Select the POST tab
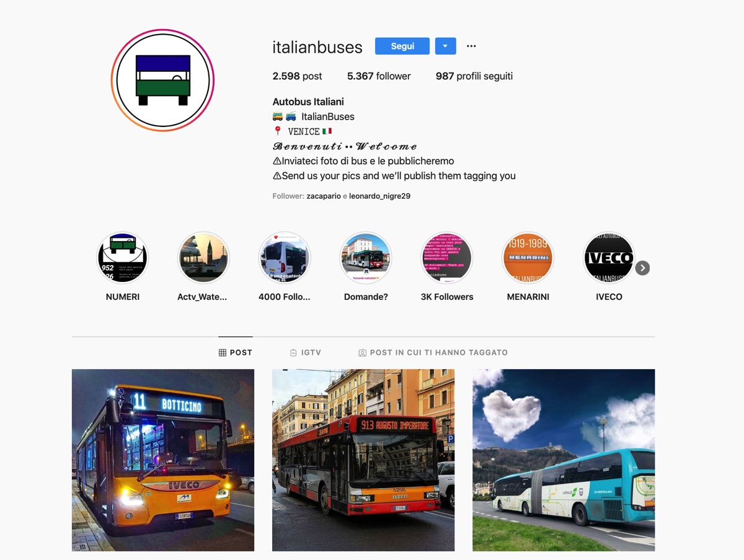Viewport: 744px width, 560px height. 236,352
